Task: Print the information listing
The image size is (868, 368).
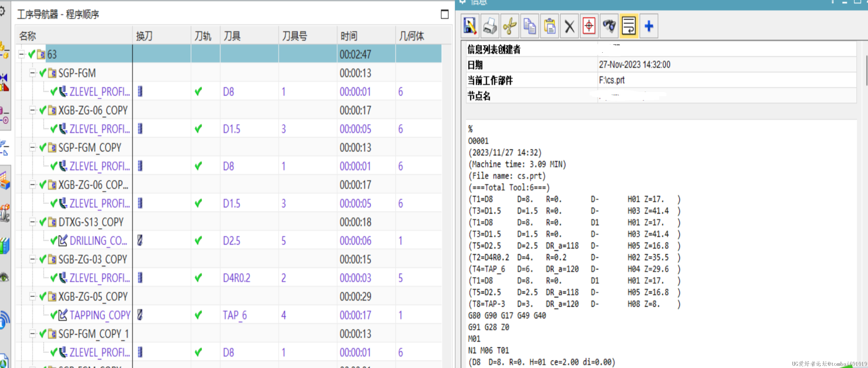Action: coord(490,26)
